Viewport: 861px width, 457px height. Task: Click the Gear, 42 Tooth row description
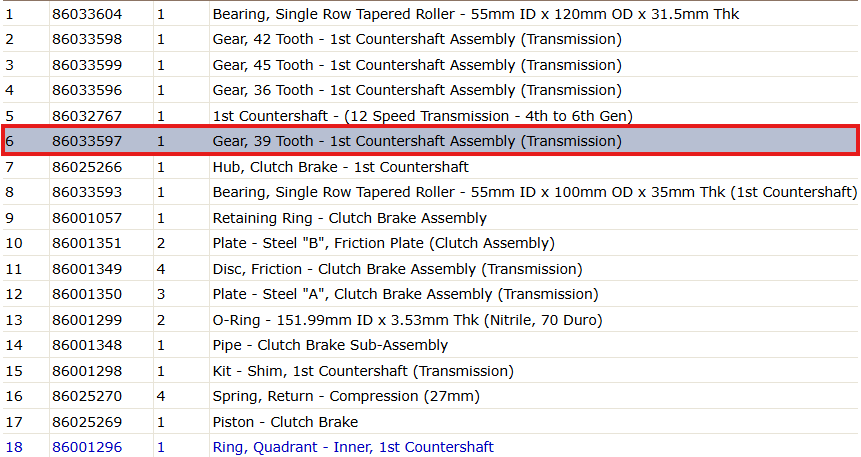417,40
